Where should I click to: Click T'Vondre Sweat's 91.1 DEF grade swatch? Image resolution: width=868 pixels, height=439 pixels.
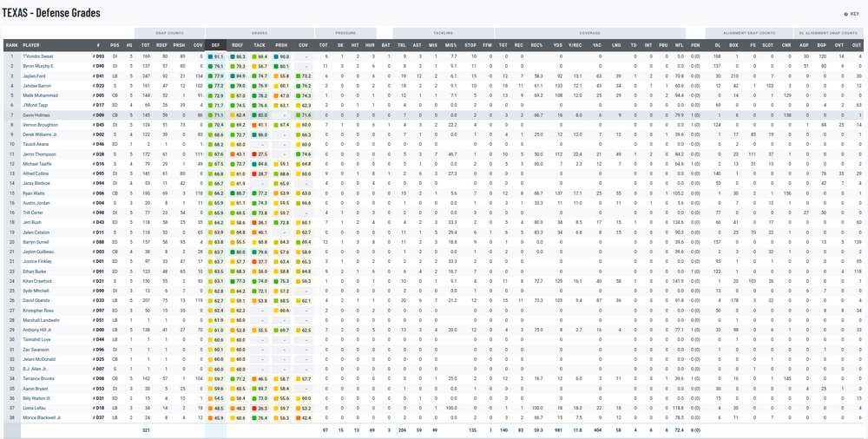coord(215,56)
